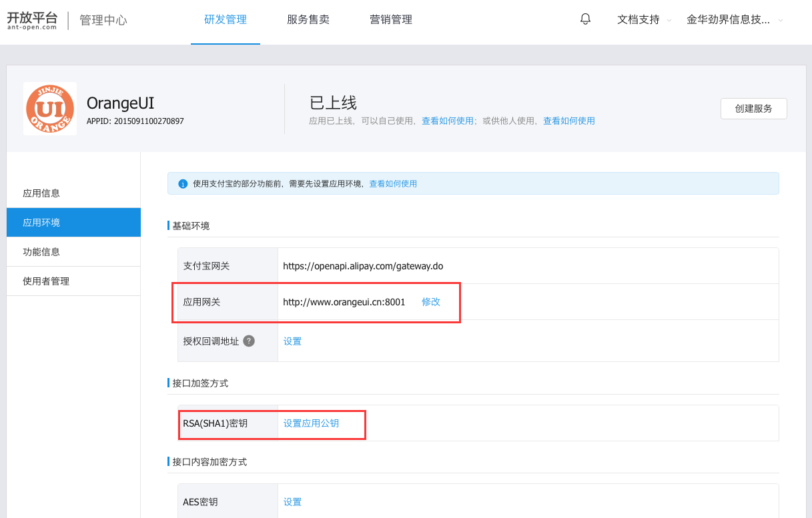Open 功能信息 in the sidebar
The image size is (812, 518).
point(41,252)
